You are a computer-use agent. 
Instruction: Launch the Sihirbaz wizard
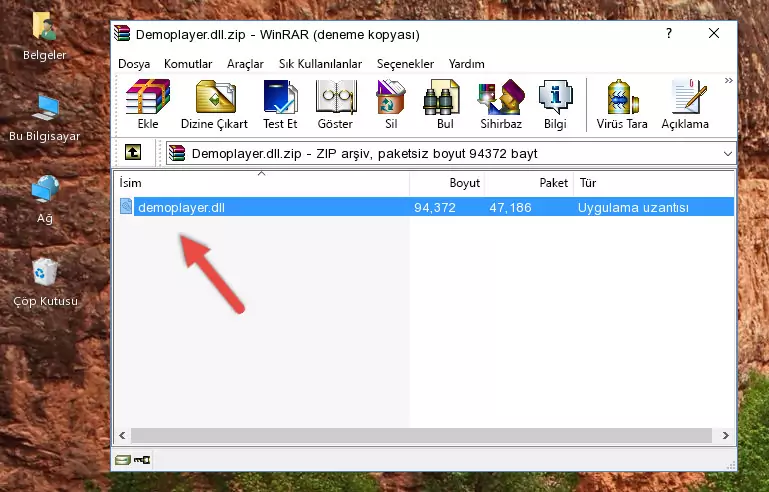(501, 104)
